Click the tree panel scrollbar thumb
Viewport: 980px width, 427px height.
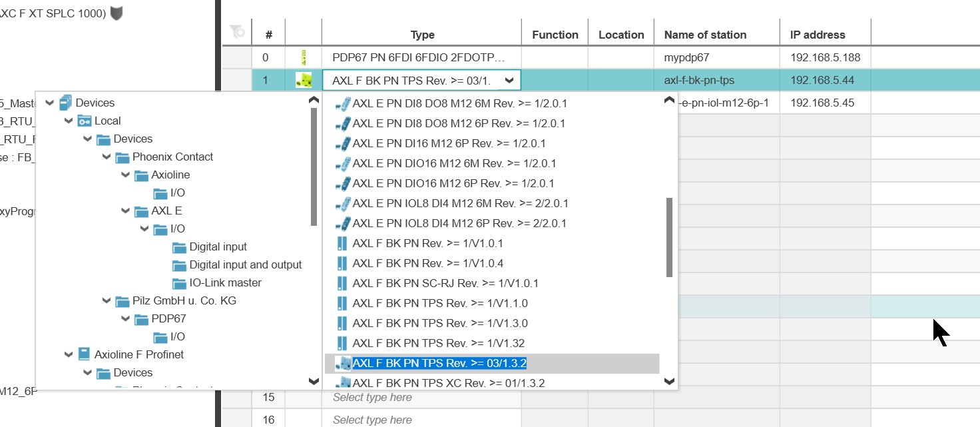[x=314, y=167]
